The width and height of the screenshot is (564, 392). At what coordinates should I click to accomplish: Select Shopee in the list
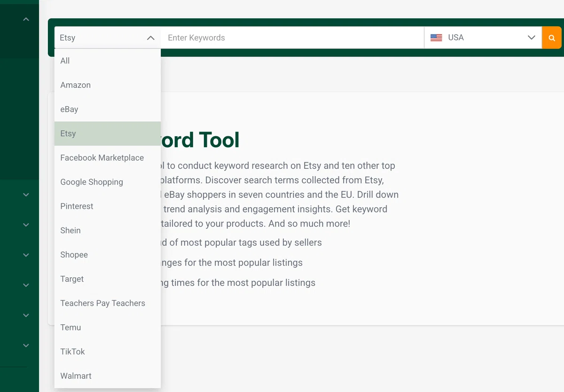click(108, 255)
